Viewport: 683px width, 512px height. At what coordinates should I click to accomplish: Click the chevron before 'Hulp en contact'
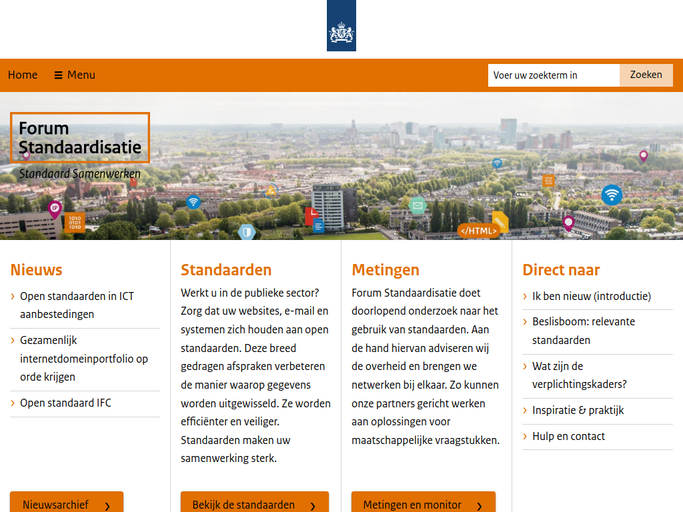click(525, 436)
